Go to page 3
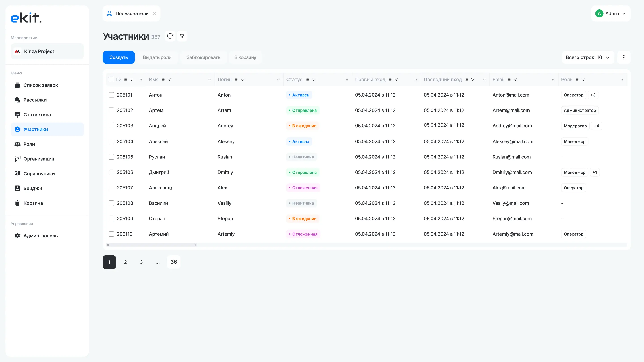644x362 pixels. tap(141, 262)
